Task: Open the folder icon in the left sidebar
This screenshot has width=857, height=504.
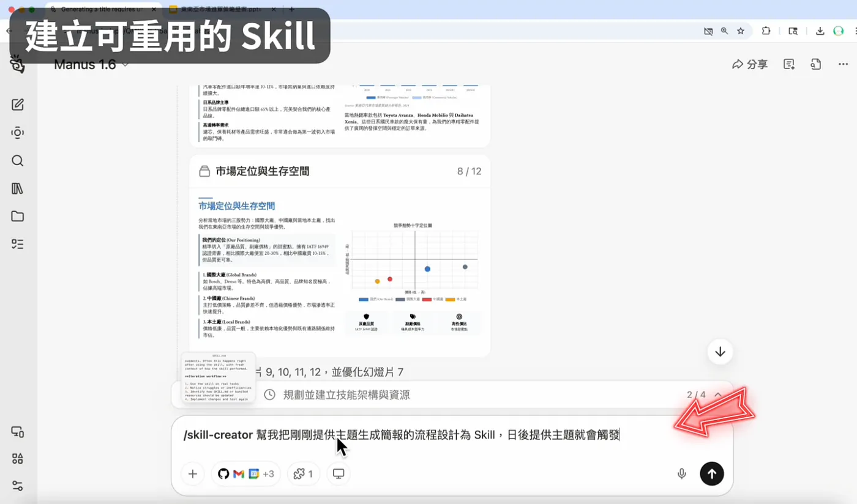Action: 18,217
